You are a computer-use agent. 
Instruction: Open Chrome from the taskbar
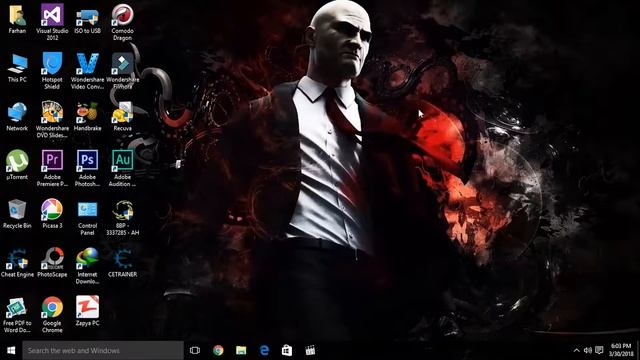[x=218, y=350]
